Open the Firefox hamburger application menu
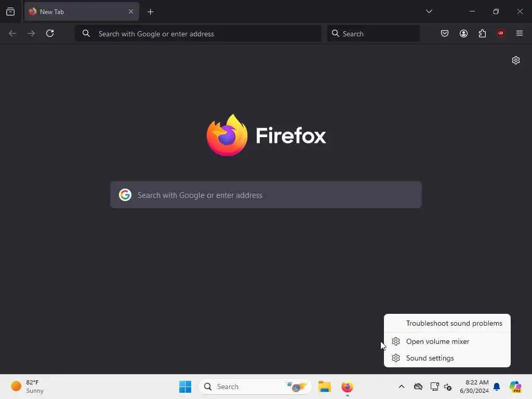Viewport: 532px width, 399px height. point(520,33)
